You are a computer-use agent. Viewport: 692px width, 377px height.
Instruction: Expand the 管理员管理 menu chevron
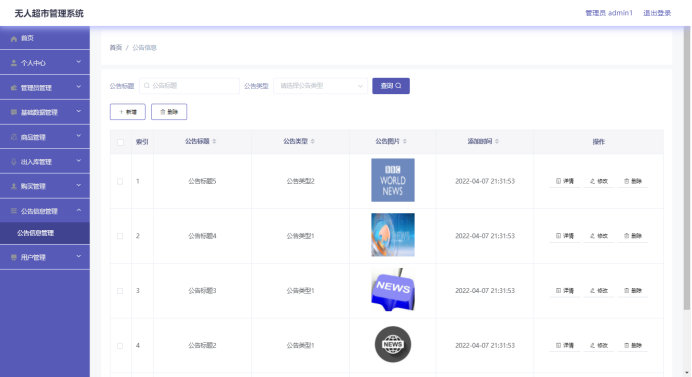click(79, 87)
